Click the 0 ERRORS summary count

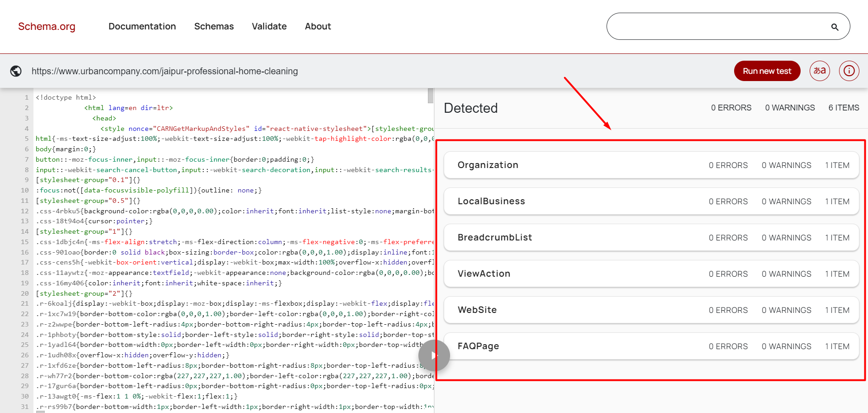coord(731,108)
